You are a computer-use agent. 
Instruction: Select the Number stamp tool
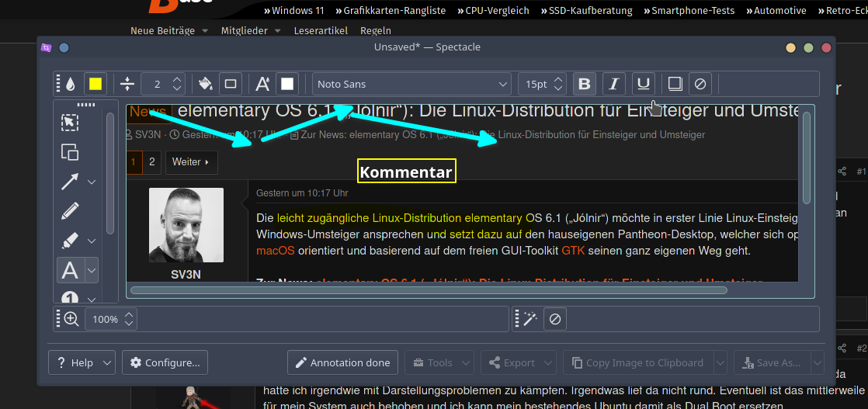click(70, 299)
